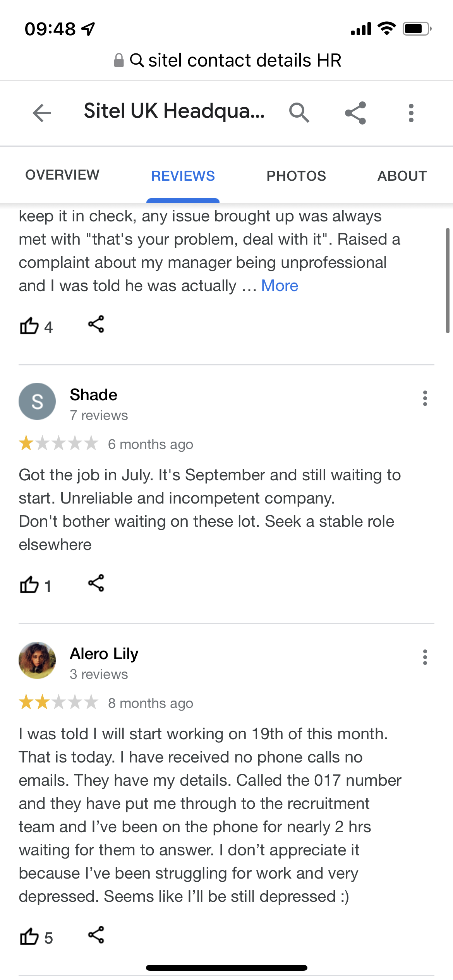Mark Shade's review as helpful
The height and width of the screenshot is (980, 453).
tap(29, 585)
